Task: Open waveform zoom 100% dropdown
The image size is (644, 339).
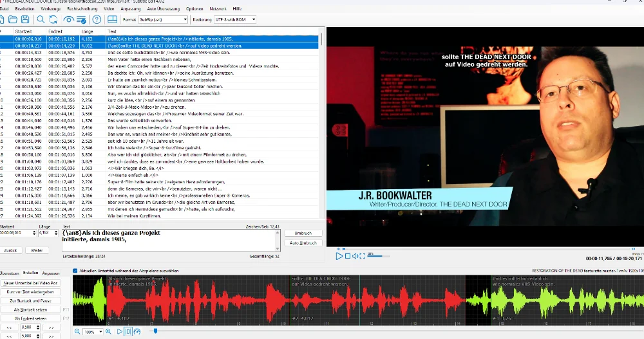Action: tap(93, 332)
